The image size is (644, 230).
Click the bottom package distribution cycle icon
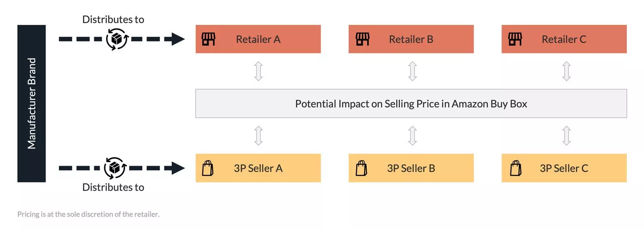pos(115,168)
